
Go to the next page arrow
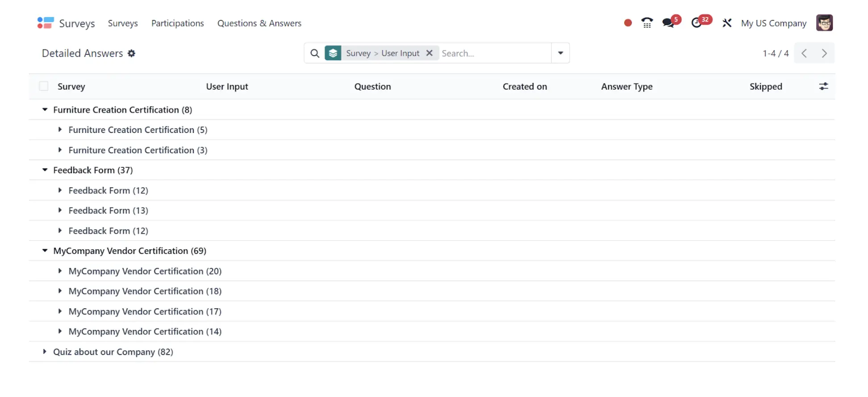(x=824, y=53)
